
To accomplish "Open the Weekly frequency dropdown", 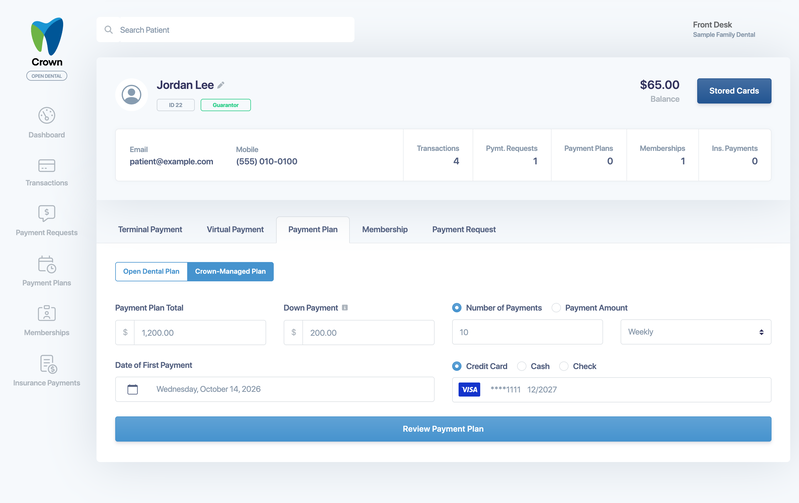I will 696,332.
